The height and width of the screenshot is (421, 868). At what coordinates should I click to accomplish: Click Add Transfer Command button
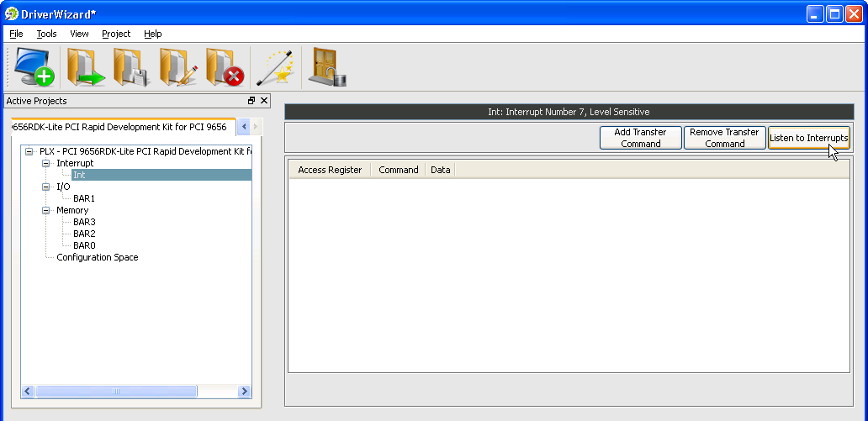click(640, 138)
